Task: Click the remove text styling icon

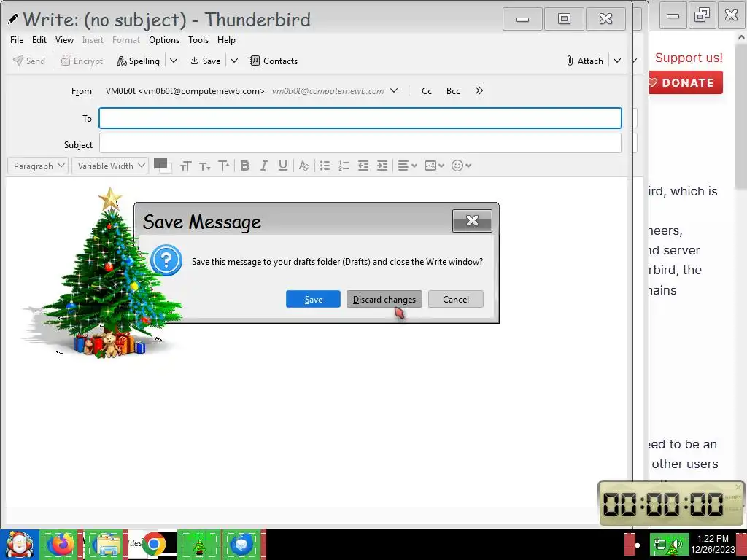Action: (304, 166)
